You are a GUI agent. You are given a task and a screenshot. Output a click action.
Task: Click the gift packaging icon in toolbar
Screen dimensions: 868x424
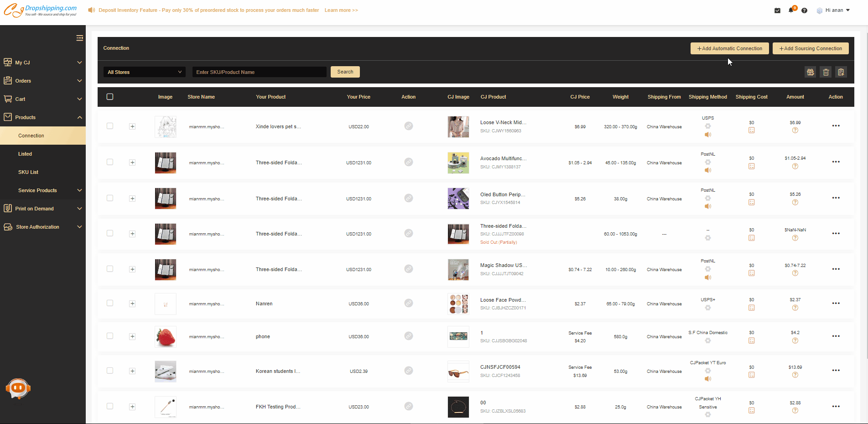point(810,72)
